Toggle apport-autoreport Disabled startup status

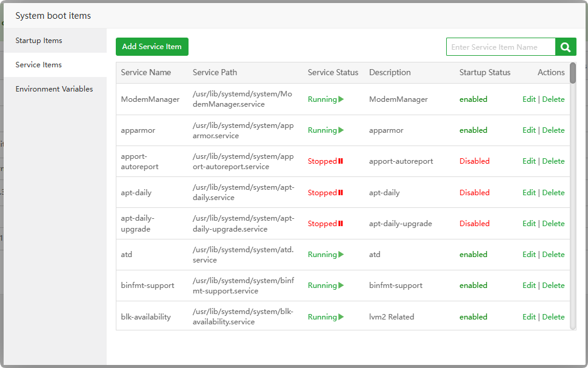(x=474, y=161)
